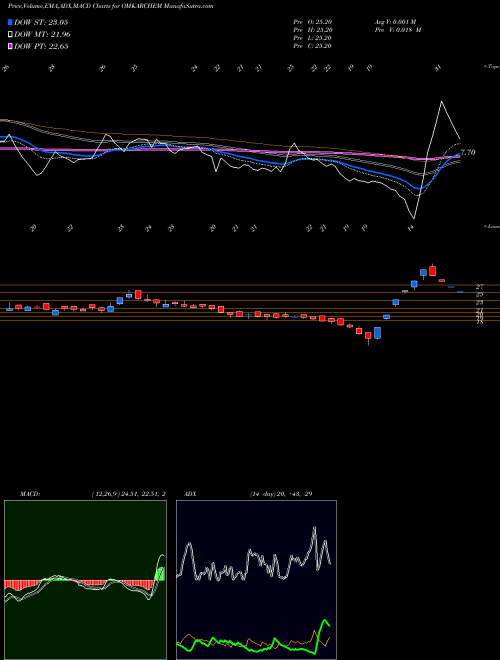Viewport: 500px width, 660px height.
Task: Click the lowest red candlestick with long wick
Action: click(x=368, y=337)
